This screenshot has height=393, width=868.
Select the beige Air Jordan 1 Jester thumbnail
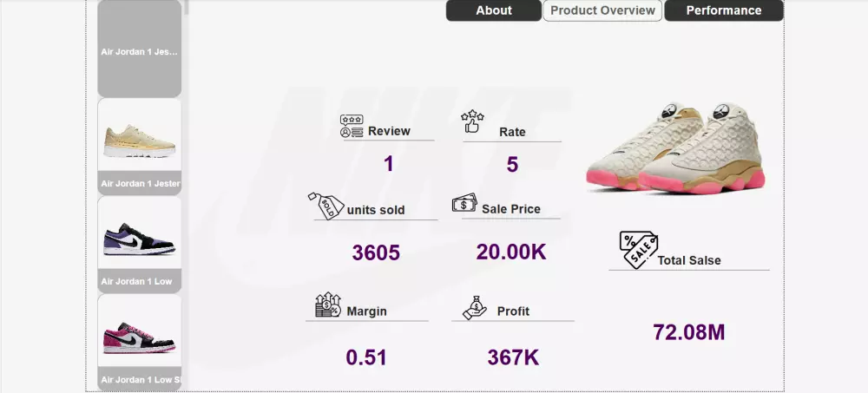click(140, 147)
